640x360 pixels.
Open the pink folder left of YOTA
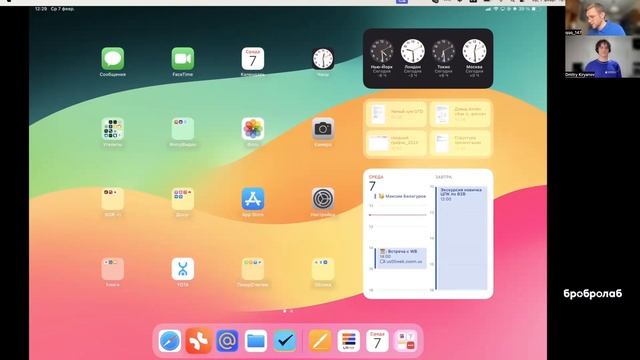point(113,269)
